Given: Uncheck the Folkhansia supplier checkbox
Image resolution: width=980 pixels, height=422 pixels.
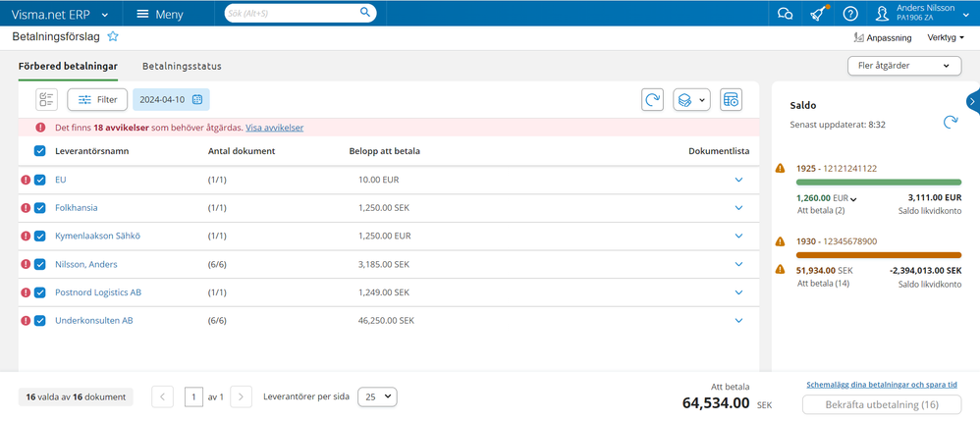Looking at the screenshot, I should pos(40,208).
